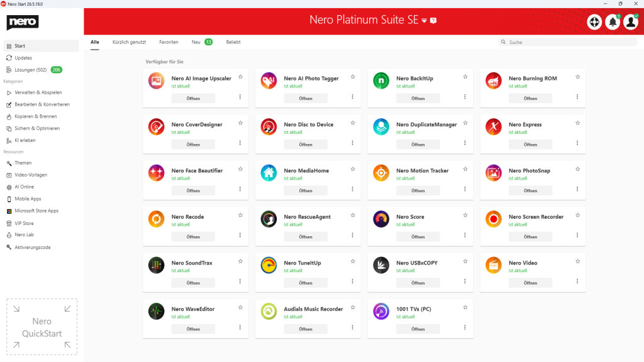Switch to the Favoriten tab
644x362 pixels.
(169, 41)
